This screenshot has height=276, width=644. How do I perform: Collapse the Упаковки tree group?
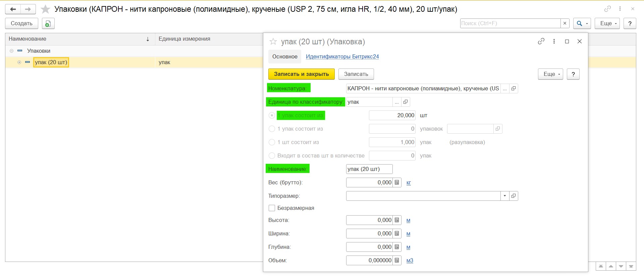[11, 51]
